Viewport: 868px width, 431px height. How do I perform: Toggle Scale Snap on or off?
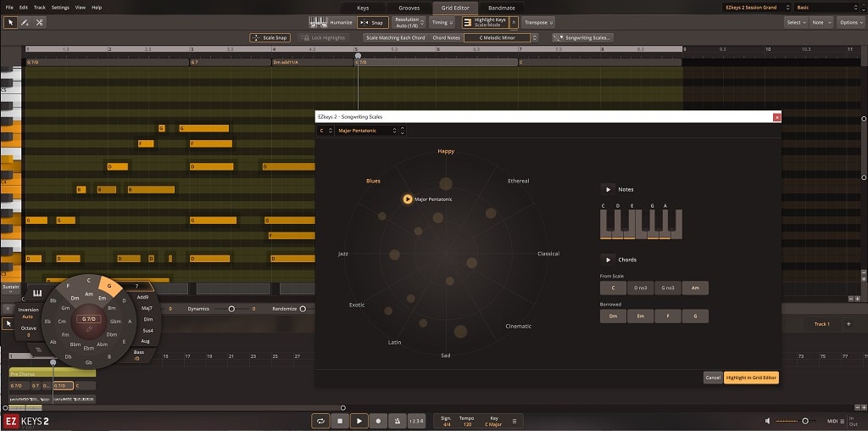[x=270, y=37]
